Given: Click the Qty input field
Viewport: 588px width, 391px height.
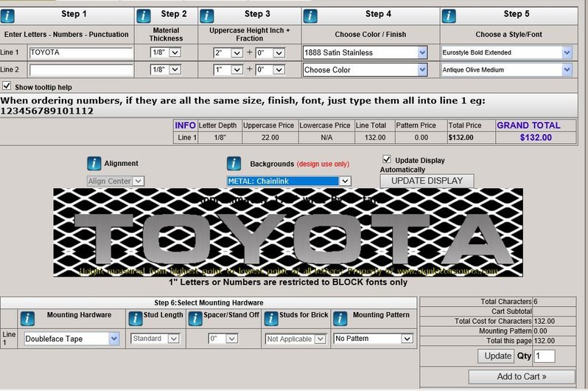Looking at the screenshot, I should coord(545,356).
